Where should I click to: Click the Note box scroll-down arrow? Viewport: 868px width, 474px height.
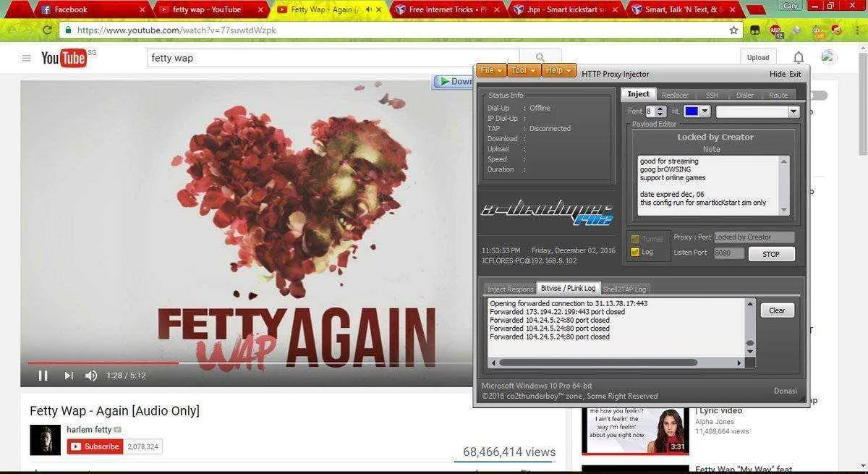coord(783,210)
